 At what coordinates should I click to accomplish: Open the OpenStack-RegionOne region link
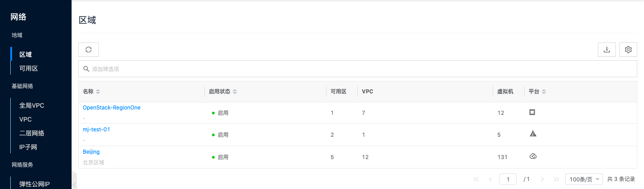(x=111, y=108)
